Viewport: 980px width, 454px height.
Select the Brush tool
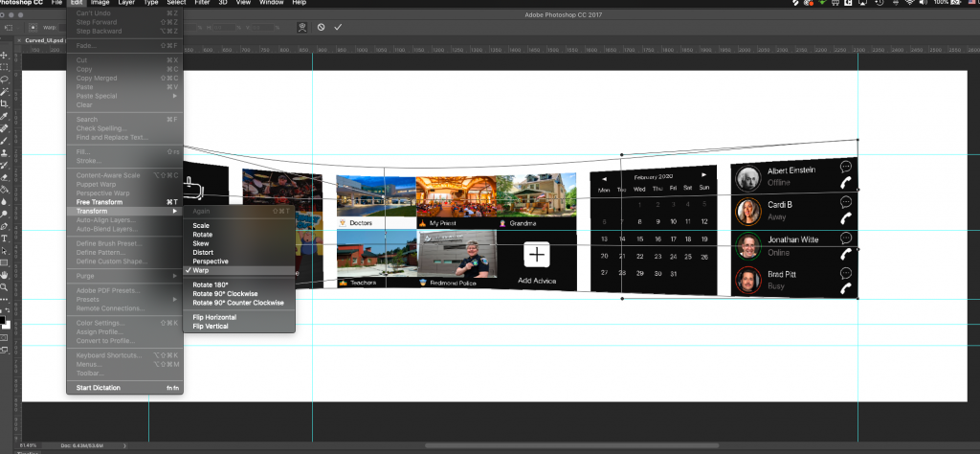[5, 140]
